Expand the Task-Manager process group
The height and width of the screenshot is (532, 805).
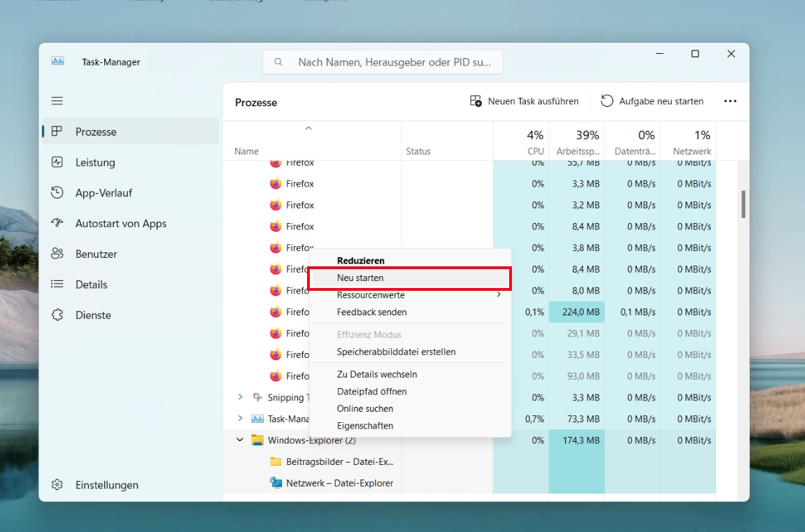(x=240, y=419)
